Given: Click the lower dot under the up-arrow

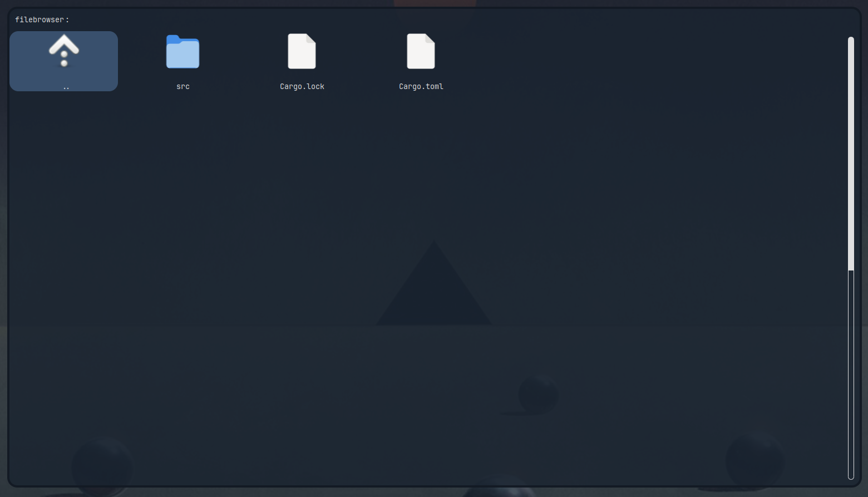Looking at the screenshot, I should [64, 63].
